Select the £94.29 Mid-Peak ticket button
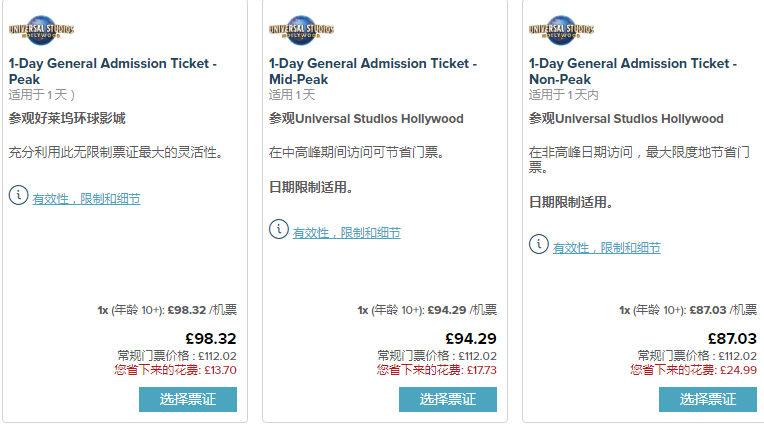764x424 pixels. click(x=448, y=399)
